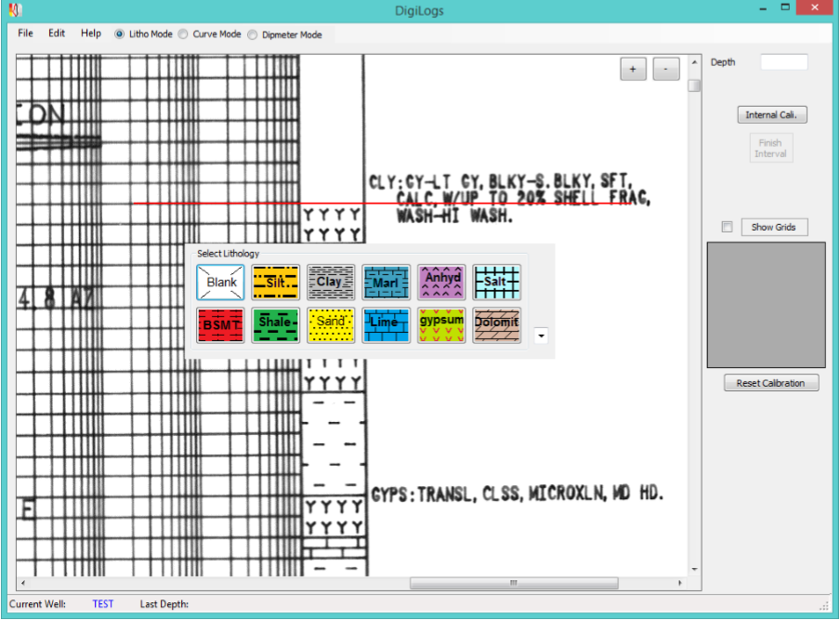The width and height of the screenshot is (840, 620).
Task: Select the Silt lithology pattern
Action: (275, 282)
